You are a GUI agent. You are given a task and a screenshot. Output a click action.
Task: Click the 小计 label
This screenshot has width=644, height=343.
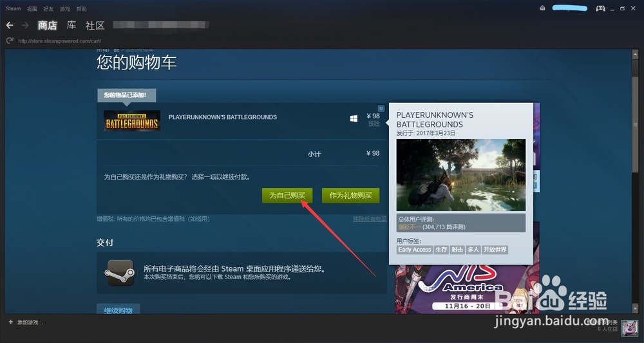pyautogui.click(x=314, y=154)
